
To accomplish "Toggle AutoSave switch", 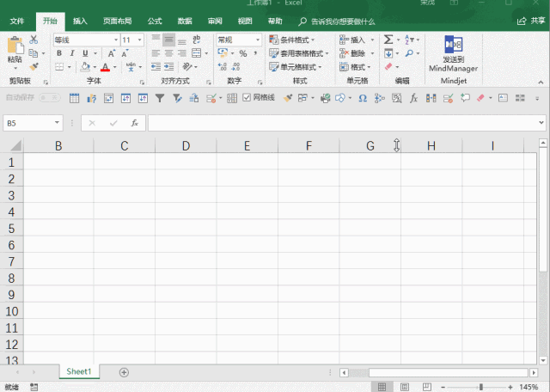I will coord(50,97).
